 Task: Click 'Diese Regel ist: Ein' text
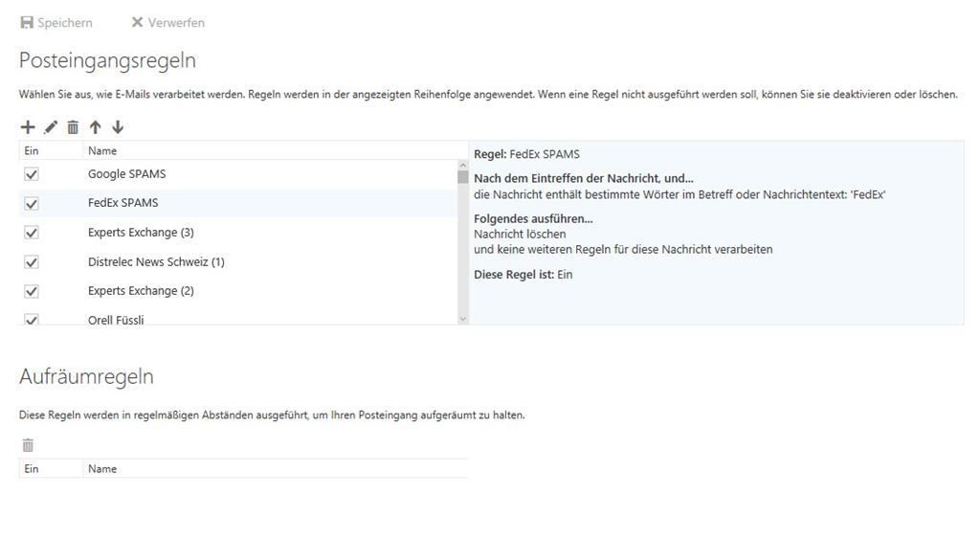523,274
